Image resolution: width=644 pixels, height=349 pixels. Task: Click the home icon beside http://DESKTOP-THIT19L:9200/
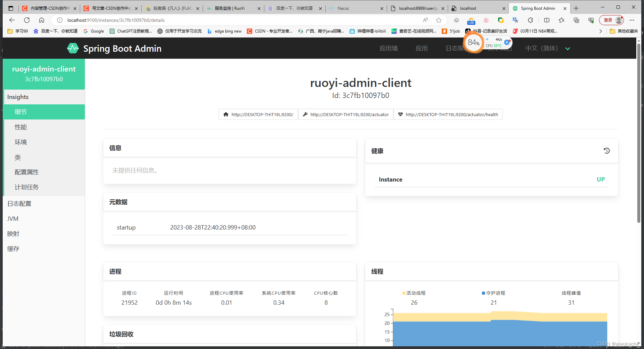[226, 114]
